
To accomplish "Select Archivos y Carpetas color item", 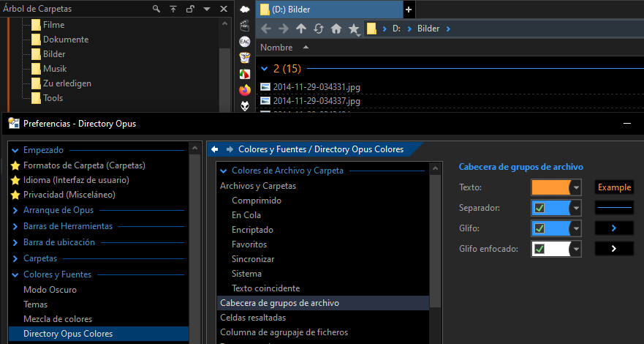I will point(258,186).
